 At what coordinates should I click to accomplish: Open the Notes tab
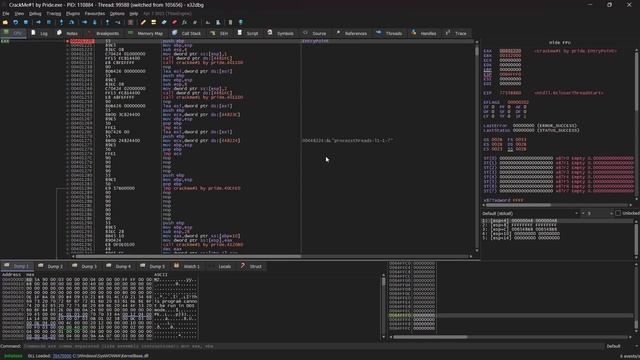68,33
